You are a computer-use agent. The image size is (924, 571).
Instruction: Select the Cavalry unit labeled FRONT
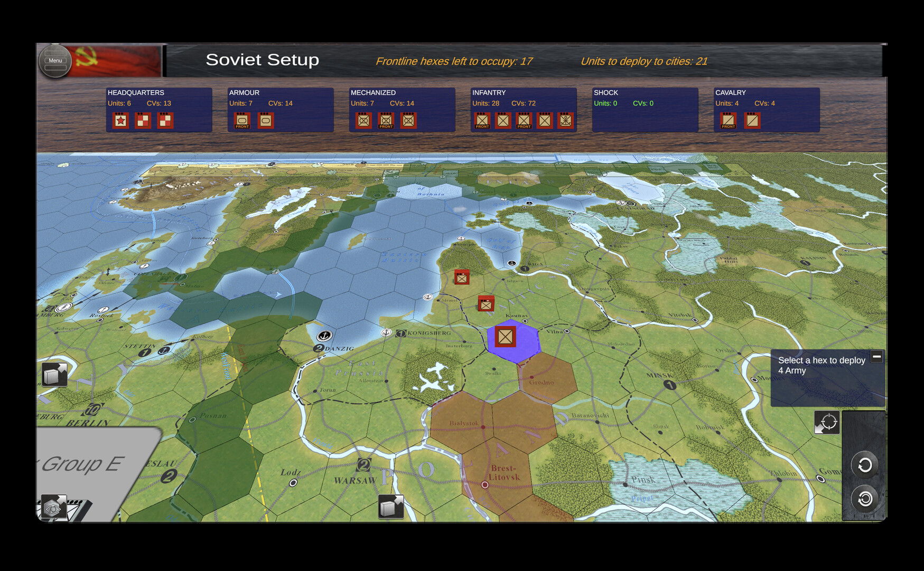728,121
